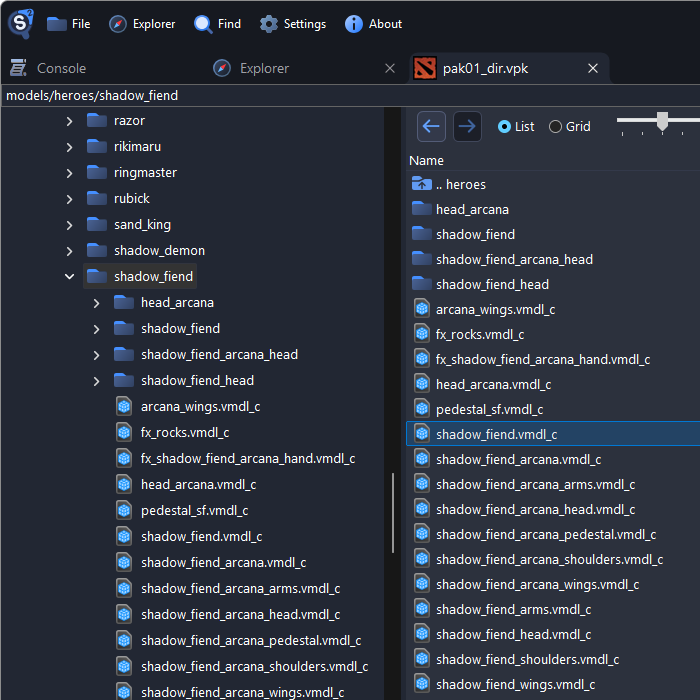Image resolution: width=700 pixels, height=700 pixels.
Task: Click the tree panel vertical scrollbar
Action: click(x=393, y=513)
